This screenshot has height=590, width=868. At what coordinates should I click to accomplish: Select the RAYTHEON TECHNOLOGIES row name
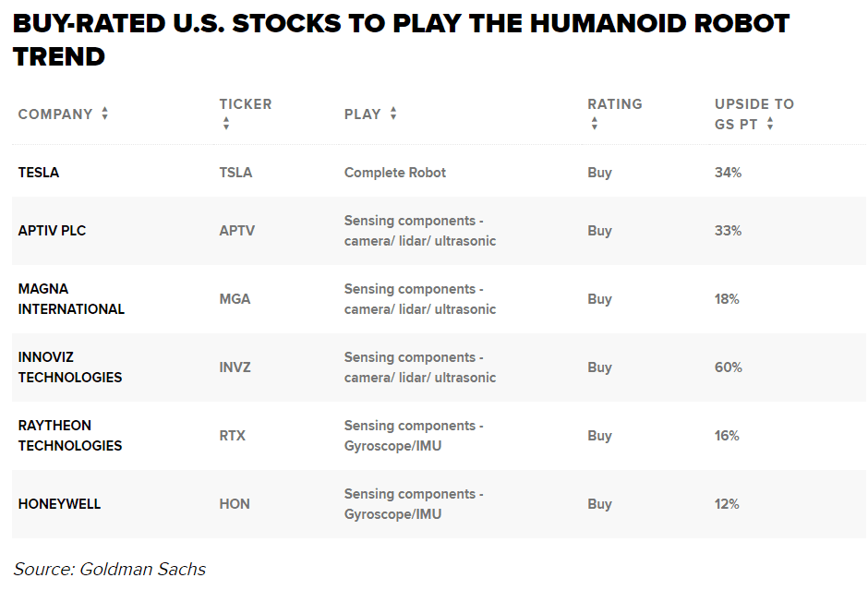pos(70,436)
